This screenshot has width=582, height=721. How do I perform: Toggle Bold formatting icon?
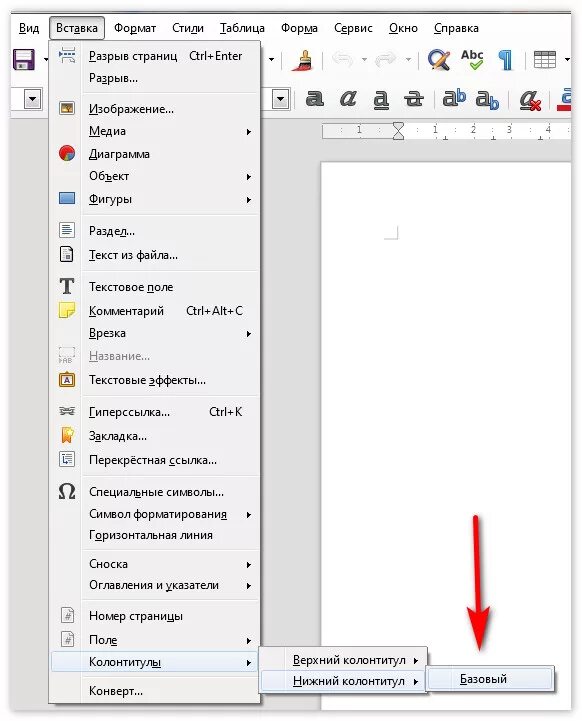click(x=315, y=98)
